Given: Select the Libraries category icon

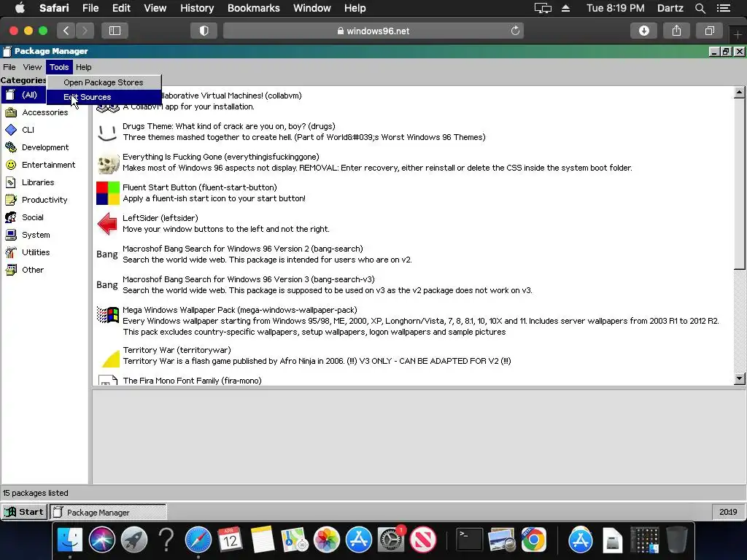Looking at the screenshot, I should (x=10, y=182).
